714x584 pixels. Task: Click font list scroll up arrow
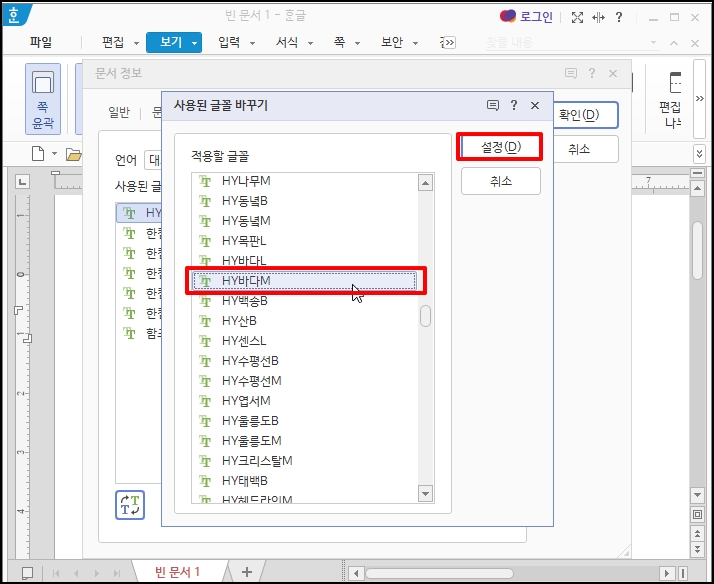425,183
